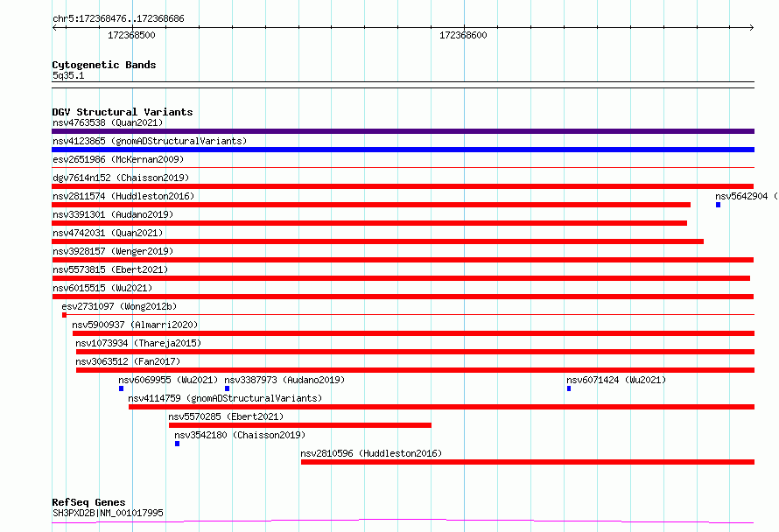Select the esv2651986 (McKernan2009) thin red line
This screenshot has width=779, height=532.
coord(403,167)
